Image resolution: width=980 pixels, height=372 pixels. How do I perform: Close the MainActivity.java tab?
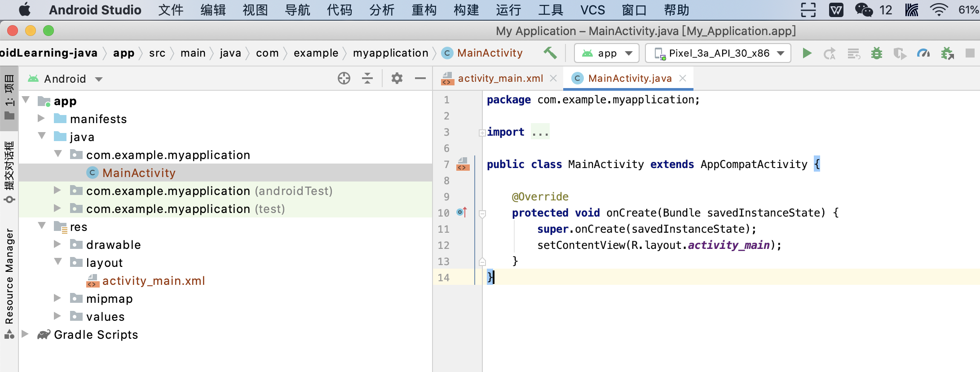point(683,78)
